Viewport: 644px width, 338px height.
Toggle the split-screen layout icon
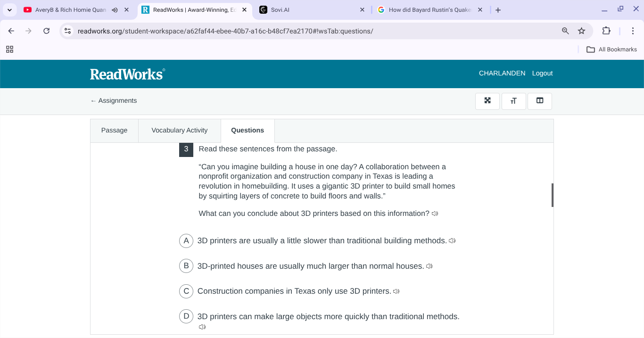click(x=540, y=101)
